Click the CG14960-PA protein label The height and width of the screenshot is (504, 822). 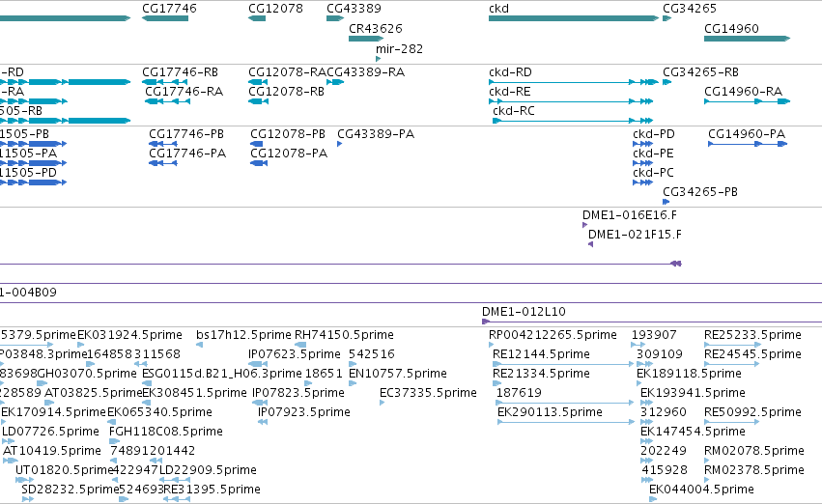[747, 133]
